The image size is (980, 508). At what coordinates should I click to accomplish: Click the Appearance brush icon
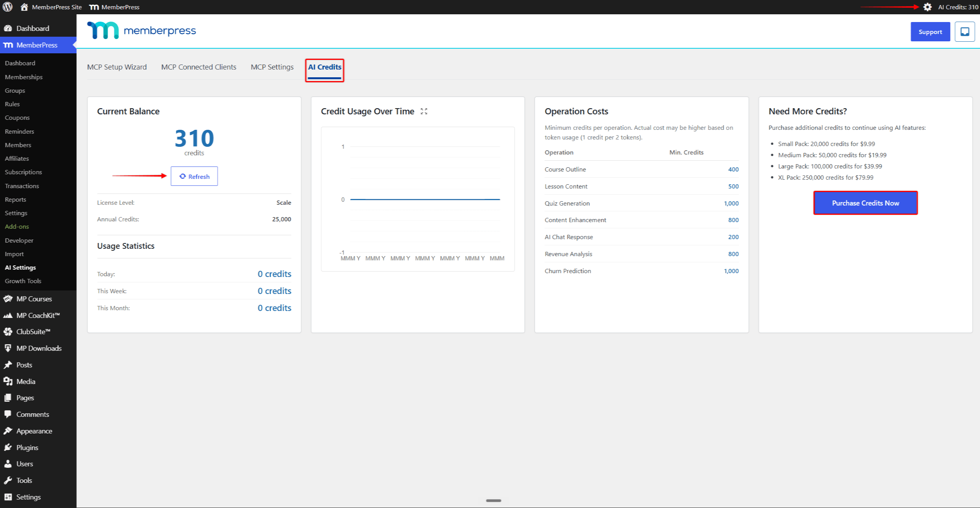click(8, 431)
